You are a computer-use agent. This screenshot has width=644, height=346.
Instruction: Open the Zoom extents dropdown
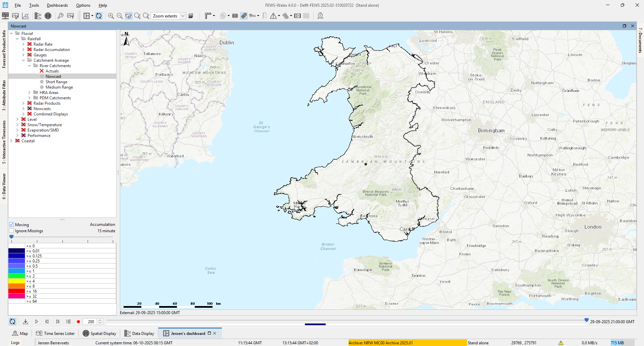point(183,16)
